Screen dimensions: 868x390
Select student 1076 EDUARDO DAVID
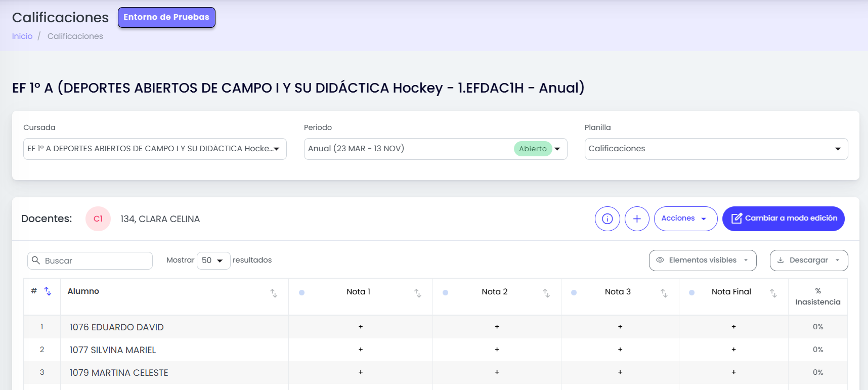[117, 327]
